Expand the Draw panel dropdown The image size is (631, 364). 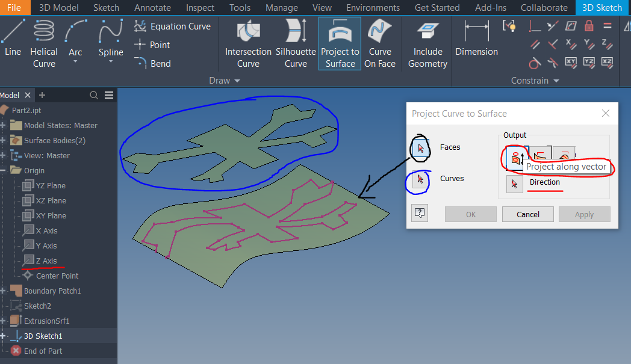point(237,80)
